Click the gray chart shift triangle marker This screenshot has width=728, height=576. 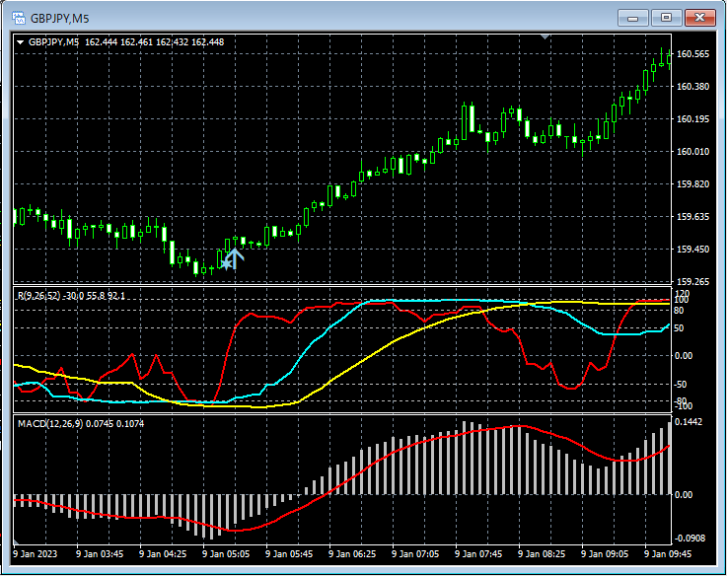coord(545,37)
